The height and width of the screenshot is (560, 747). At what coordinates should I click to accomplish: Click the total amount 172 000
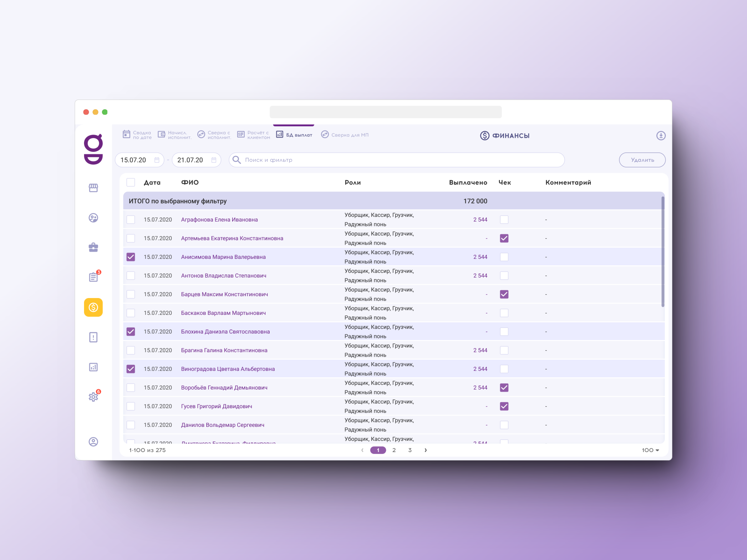(475, 201)
